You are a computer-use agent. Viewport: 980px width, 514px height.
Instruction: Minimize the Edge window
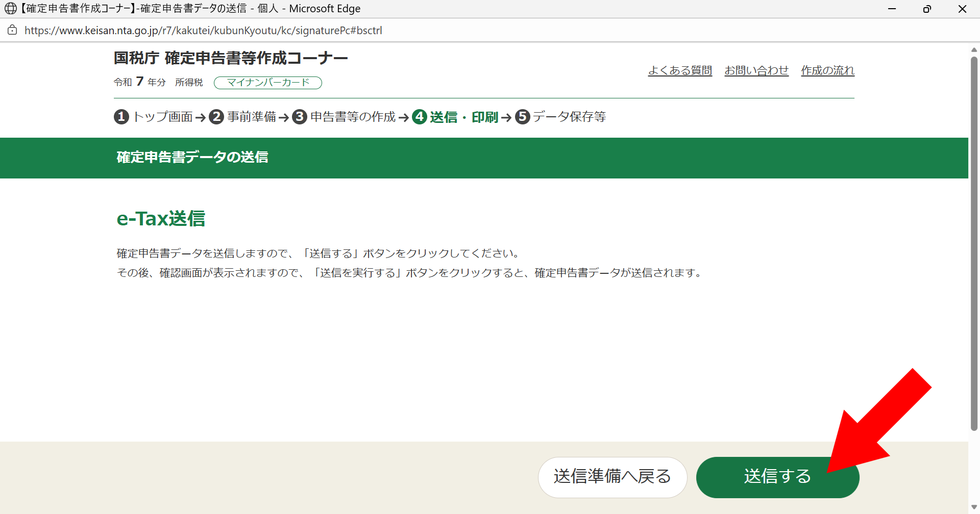click(892, 9)
